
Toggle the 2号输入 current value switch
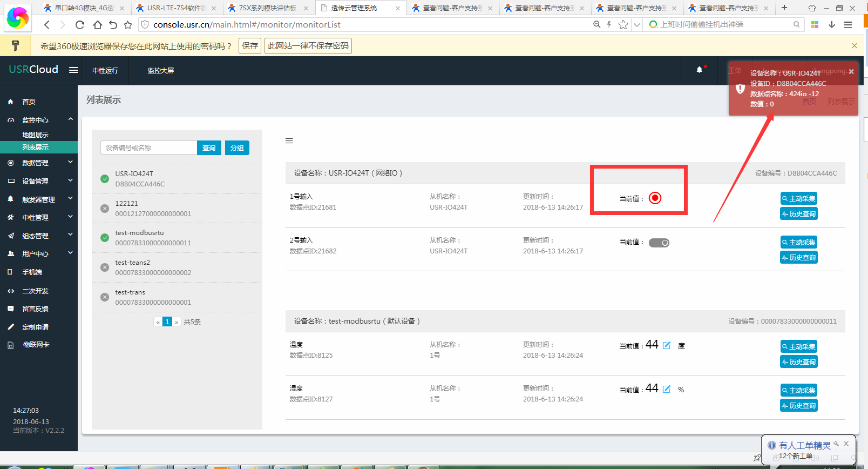pos(659,243)
